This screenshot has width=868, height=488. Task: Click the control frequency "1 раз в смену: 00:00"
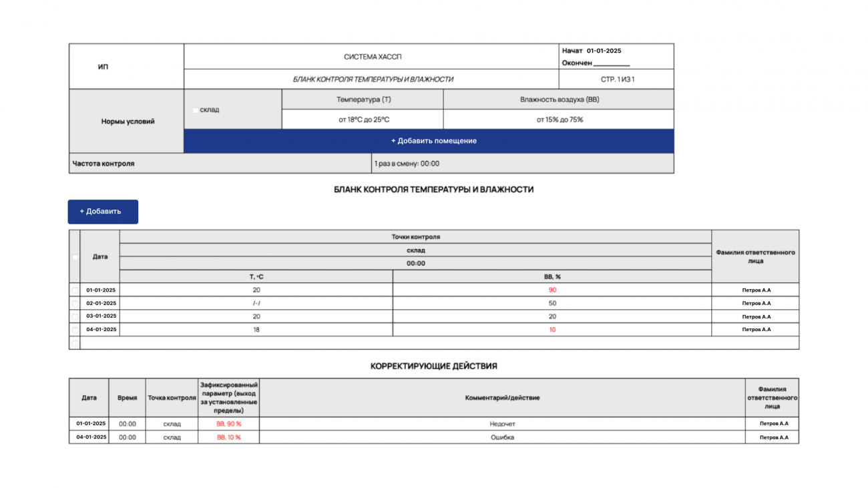point(407,164)
